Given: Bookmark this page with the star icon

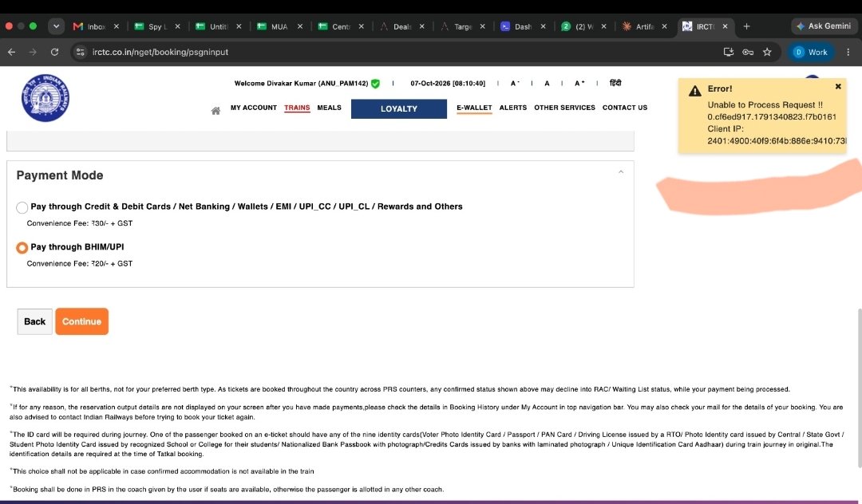Looking at the screenshot, I should [767, 52].
